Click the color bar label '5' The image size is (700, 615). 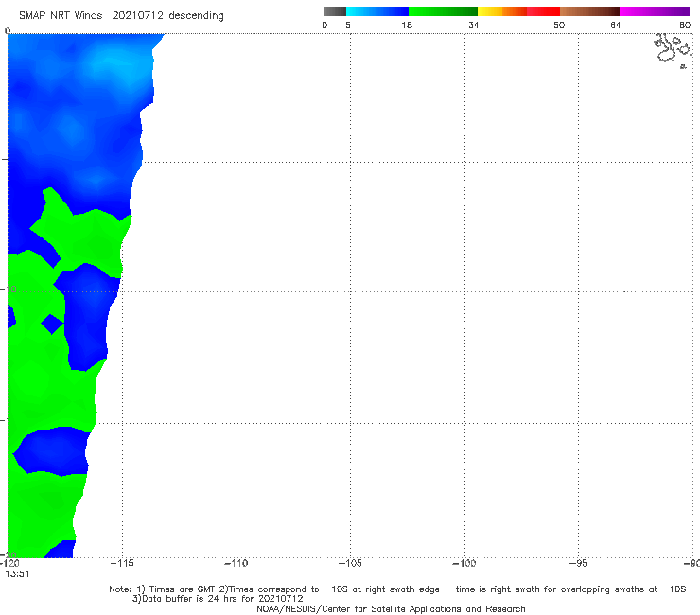click(x=348, y=25)
